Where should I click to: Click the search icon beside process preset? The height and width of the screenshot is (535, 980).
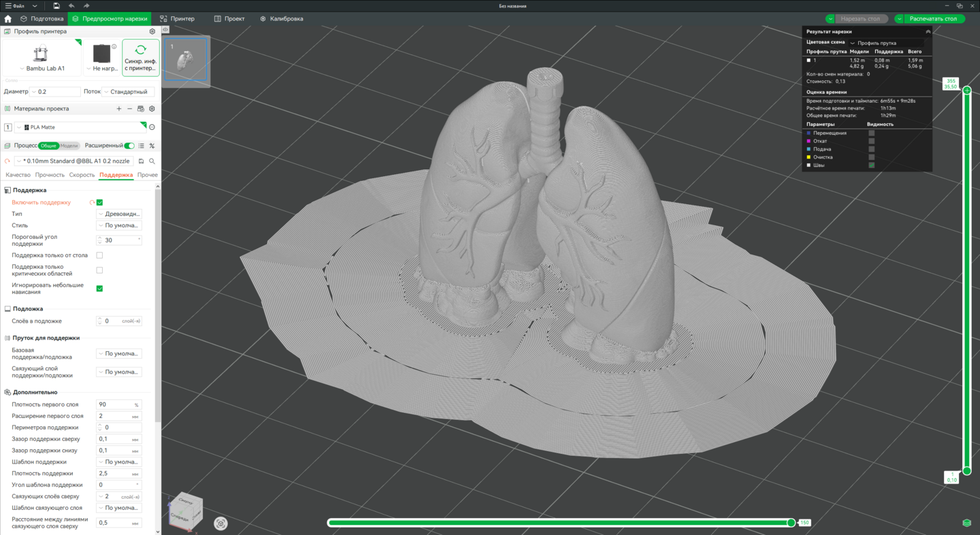152,161
